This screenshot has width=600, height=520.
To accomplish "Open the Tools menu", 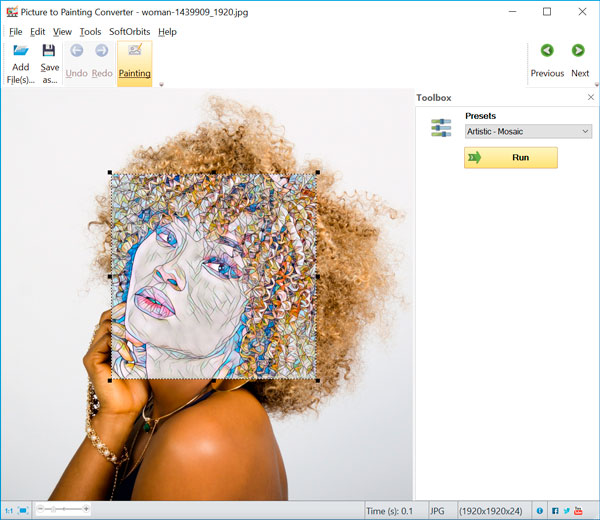I will 90,32.
